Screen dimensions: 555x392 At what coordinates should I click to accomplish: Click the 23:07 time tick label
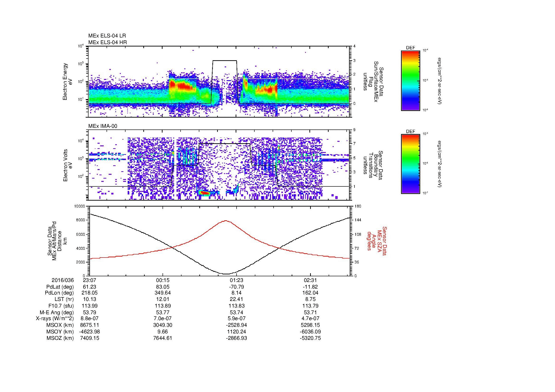click(x=90, y=280)
